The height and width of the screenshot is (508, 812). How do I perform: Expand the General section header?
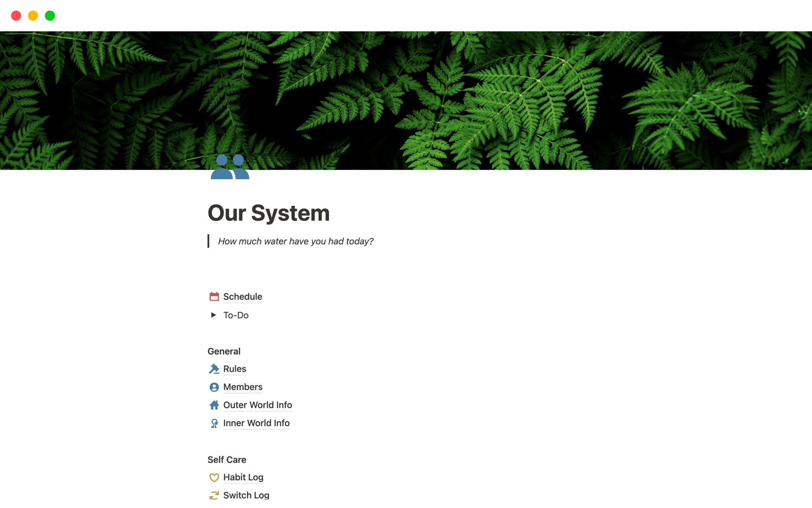[225, 351]
